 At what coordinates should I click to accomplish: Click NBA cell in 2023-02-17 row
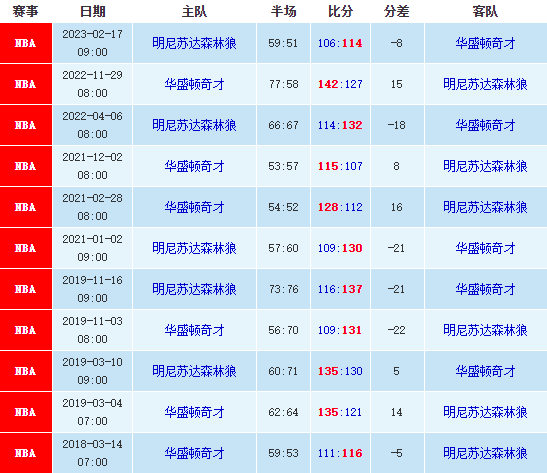(x=26, y=43)
